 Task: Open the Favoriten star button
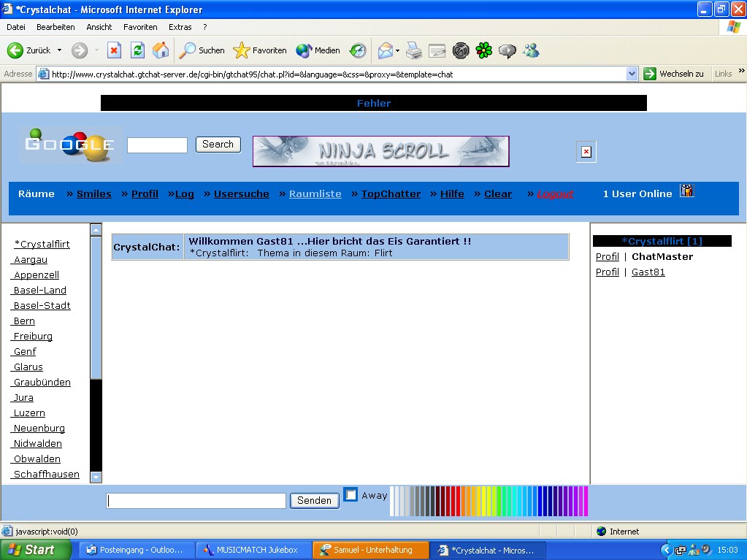coord(260,50)
